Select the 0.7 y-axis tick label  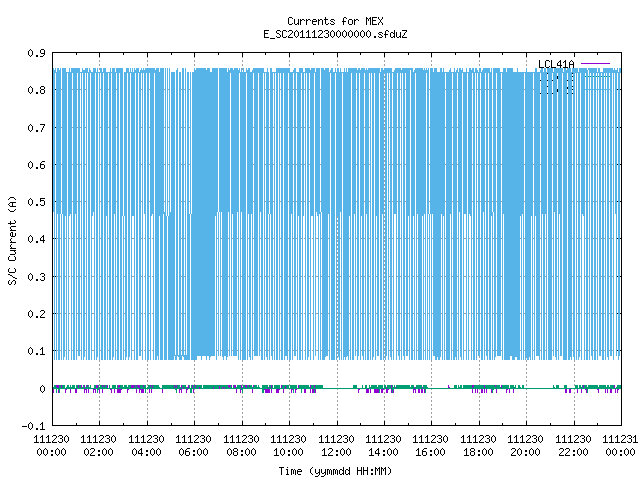(36, 128)
